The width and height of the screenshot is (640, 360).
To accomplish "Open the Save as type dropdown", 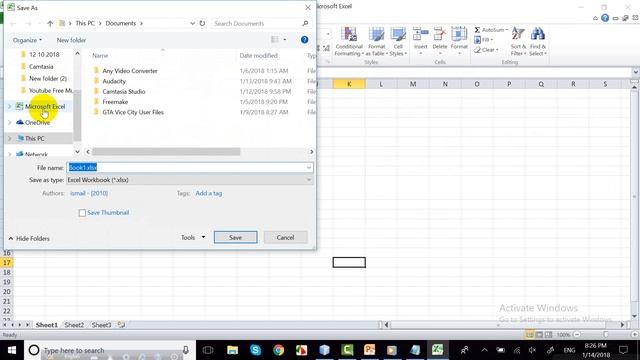I will 309,180.
